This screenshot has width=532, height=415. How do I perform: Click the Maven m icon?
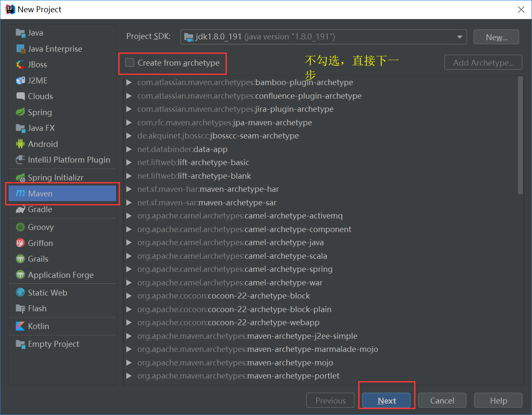[20, 194]
